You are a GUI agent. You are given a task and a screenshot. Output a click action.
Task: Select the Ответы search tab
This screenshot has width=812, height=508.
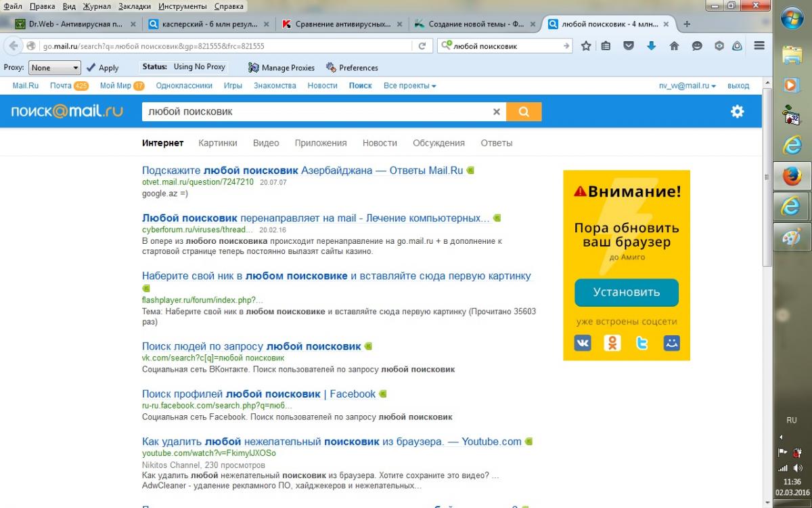pos(497,143)
